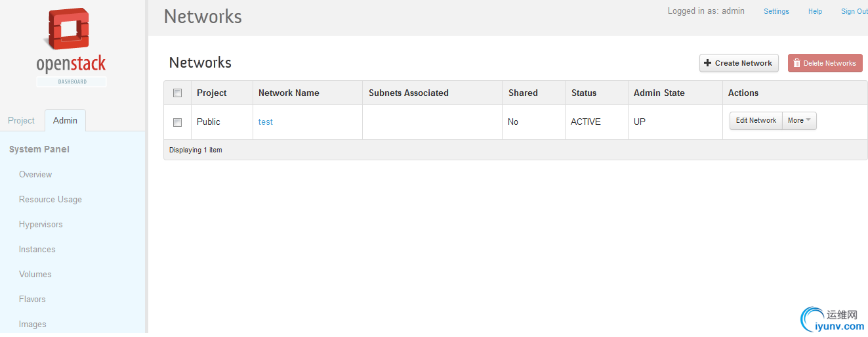Screen dimensions: 868x337
Task: Click the plus icon on Create Network
Action: (708, 63)
